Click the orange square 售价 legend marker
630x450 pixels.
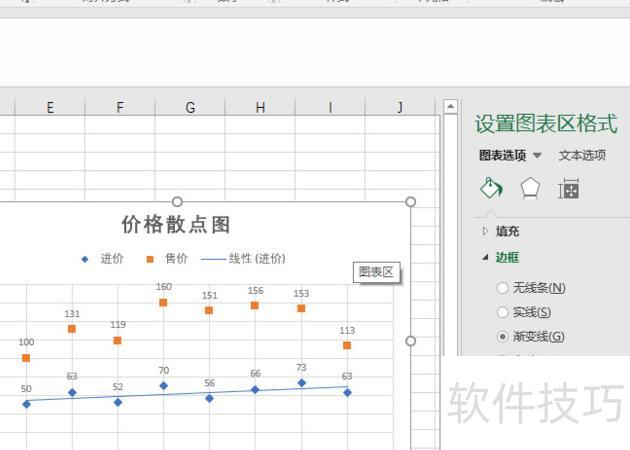tap(150, 259)
